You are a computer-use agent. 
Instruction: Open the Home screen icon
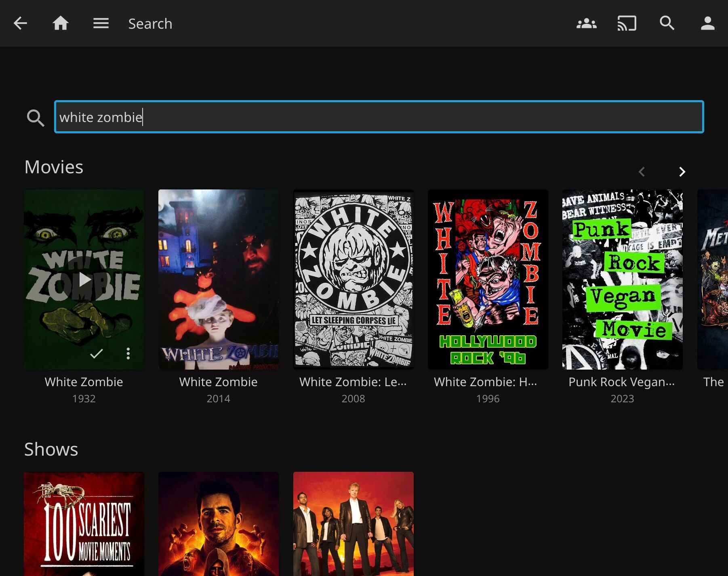[x=61, y=23]
